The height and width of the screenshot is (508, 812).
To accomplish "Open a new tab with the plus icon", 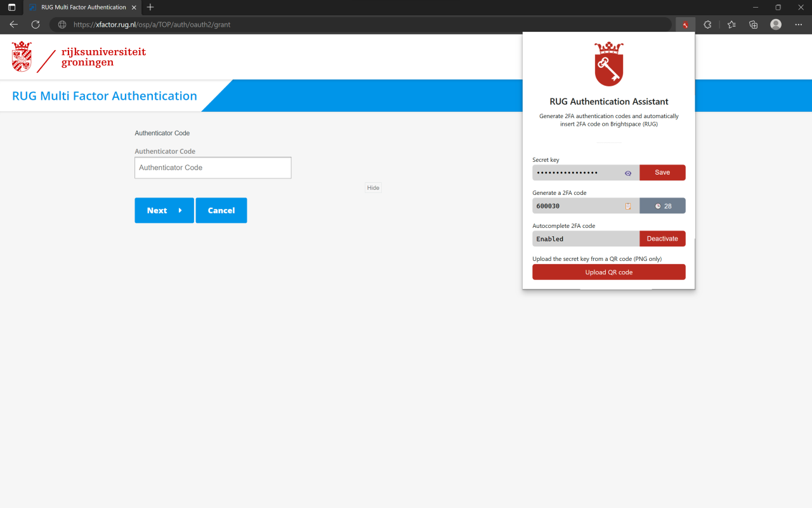I will (x=150, y=7).
